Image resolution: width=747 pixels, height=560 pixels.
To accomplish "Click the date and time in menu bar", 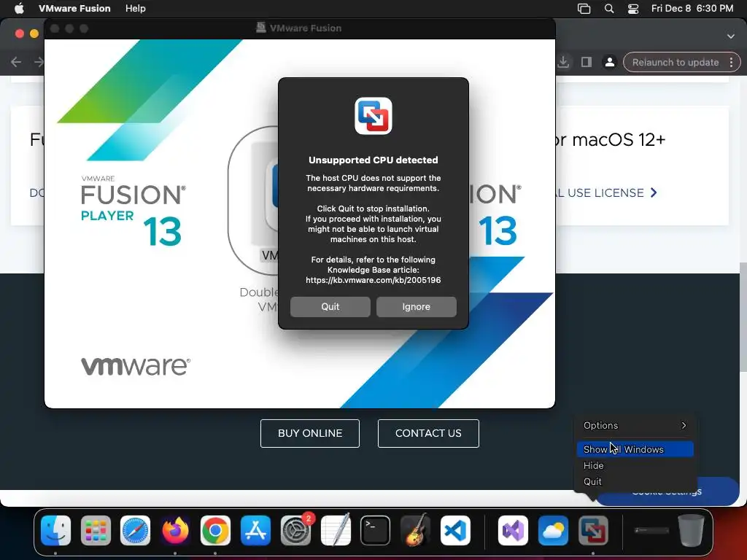I will 692,8.
